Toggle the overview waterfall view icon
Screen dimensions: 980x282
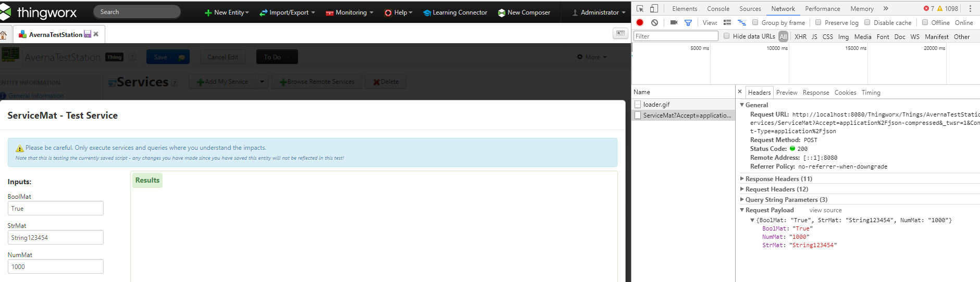[x=742, y=22]
